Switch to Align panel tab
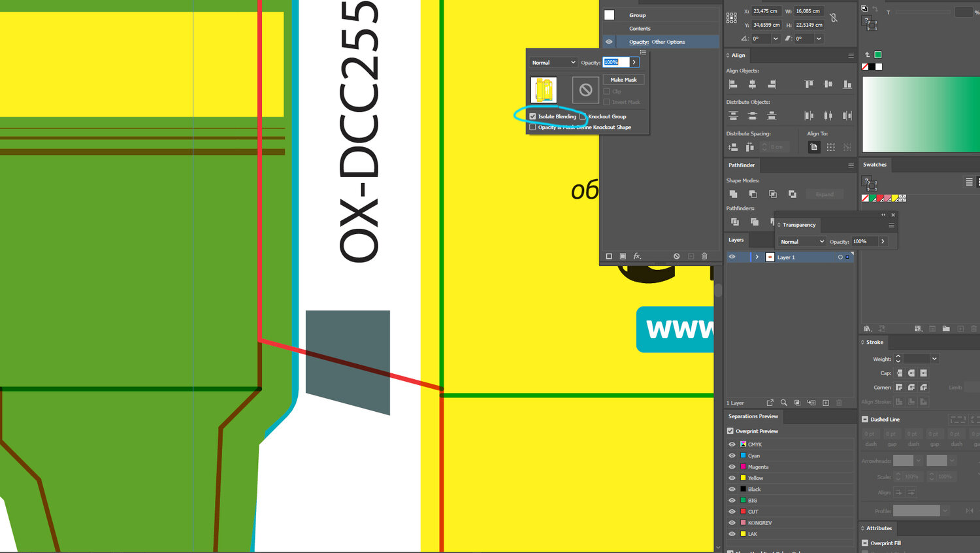This screenshot has width=980, height=553. point(738,56)
